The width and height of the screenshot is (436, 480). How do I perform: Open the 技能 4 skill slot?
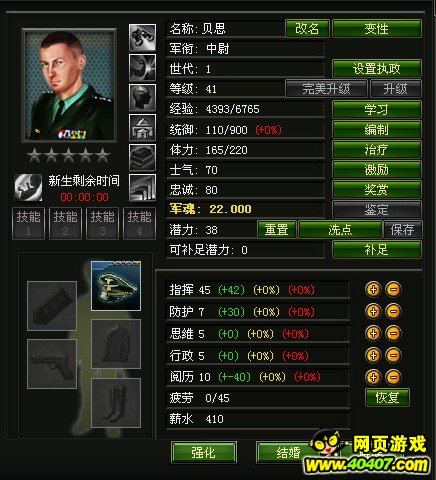(139, 223)
